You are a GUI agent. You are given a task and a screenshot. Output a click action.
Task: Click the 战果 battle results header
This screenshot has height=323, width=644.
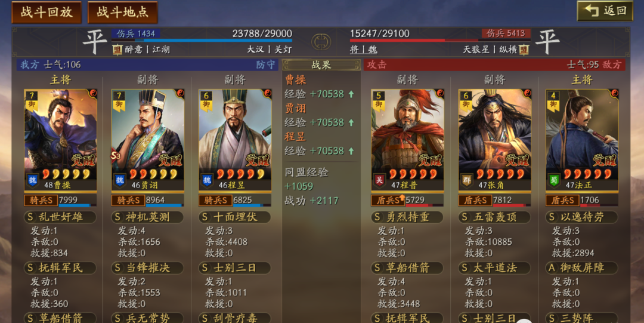tap(321, 64)
